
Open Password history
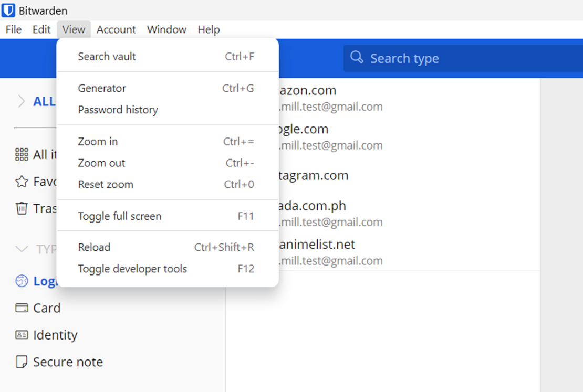click(118, 110)
